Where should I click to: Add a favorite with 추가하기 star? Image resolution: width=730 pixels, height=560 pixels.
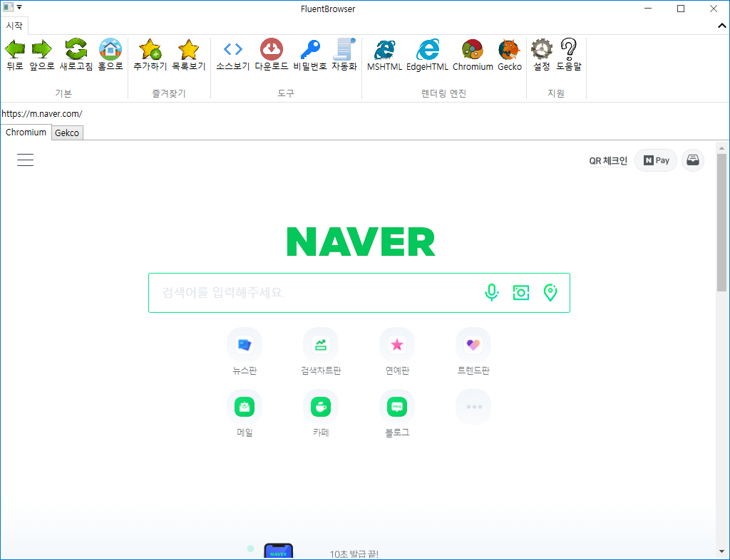tap(150, 54)
